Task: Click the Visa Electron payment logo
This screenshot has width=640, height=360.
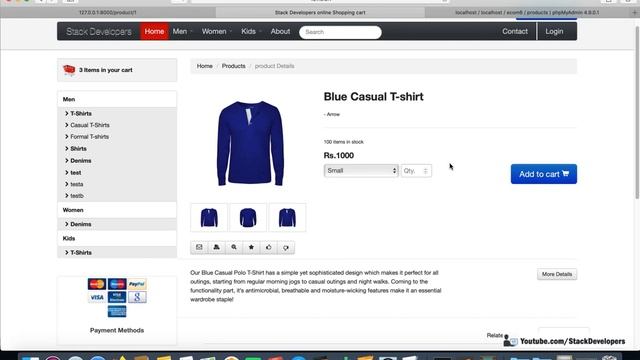Action: [117, 298]
